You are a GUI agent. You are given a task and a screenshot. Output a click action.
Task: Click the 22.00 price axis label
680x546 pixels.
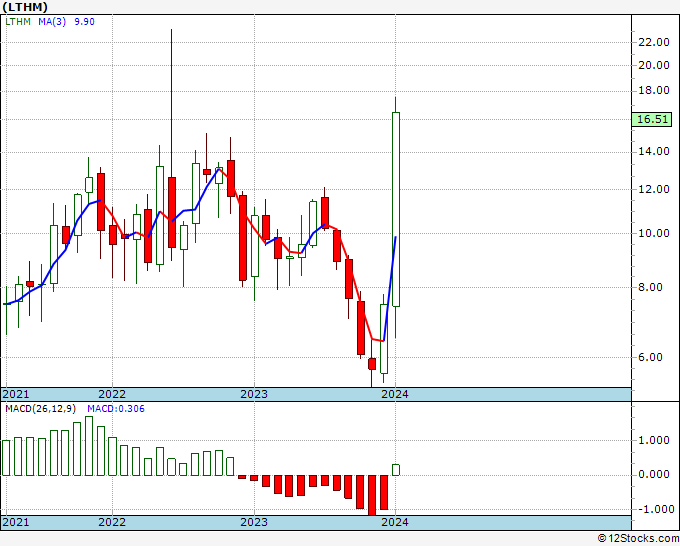coord(654,42)
